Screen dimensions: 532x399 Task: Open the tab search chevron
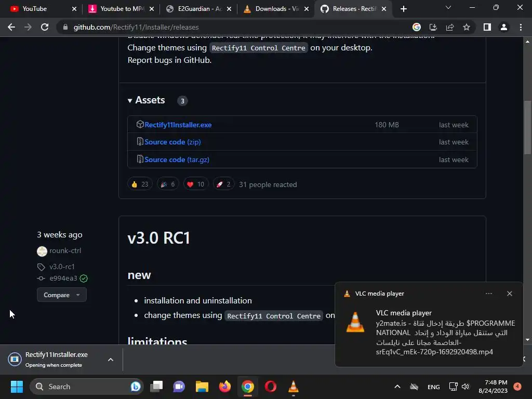coord(448,7)
